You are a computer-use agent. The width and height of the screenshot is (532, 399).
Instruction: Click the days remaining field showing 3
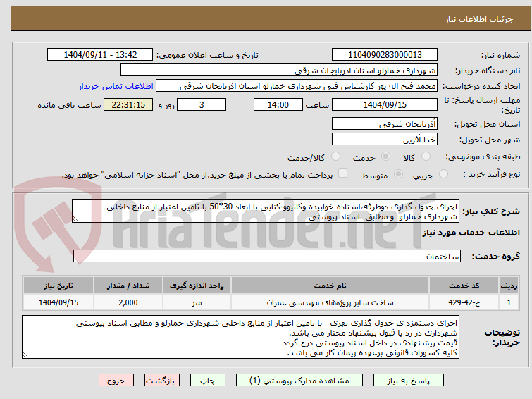tap(202, 104)
